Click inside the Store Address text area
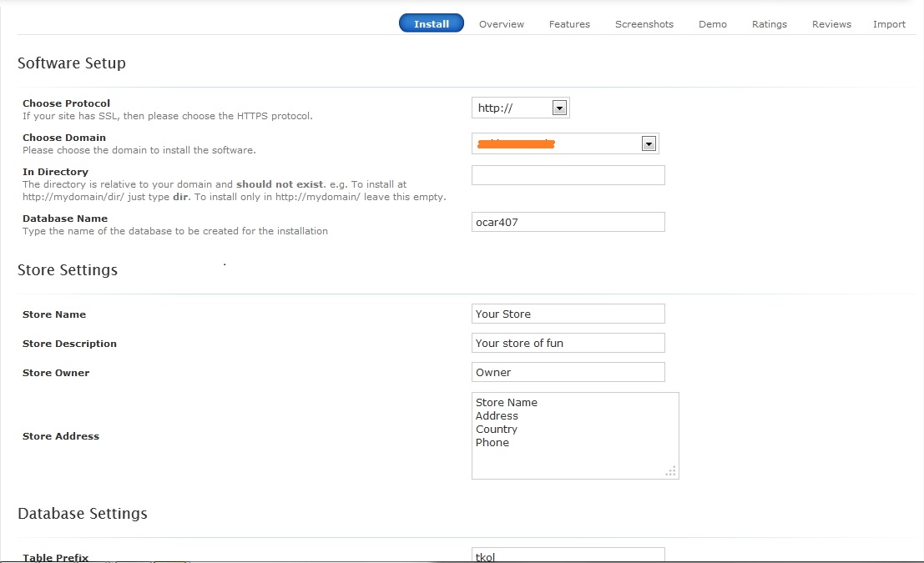 click(574, 435)
